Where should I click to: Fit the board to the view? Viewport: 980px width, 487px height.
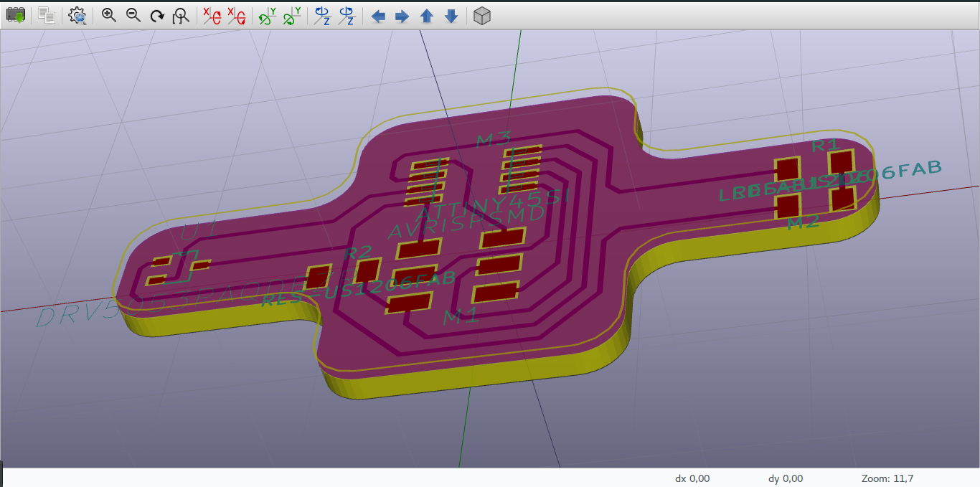coord(179,16)
